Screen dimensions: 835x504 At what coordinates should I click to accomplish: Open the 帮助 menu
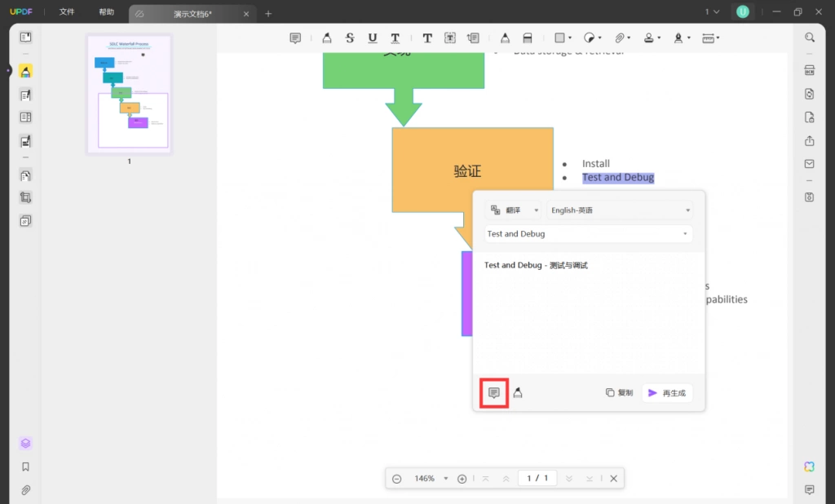point(107,11)
